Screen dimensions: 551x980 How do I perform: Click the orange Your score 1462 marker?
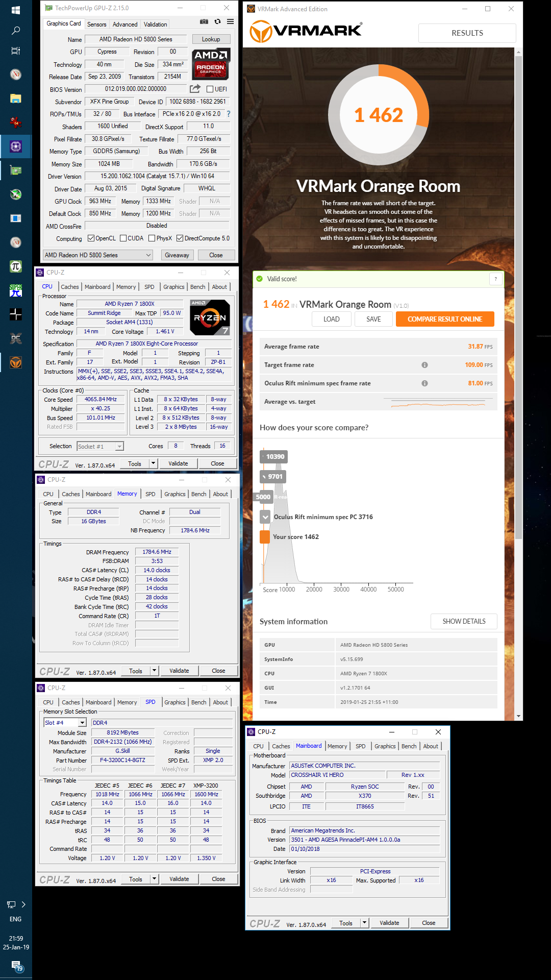265,536
